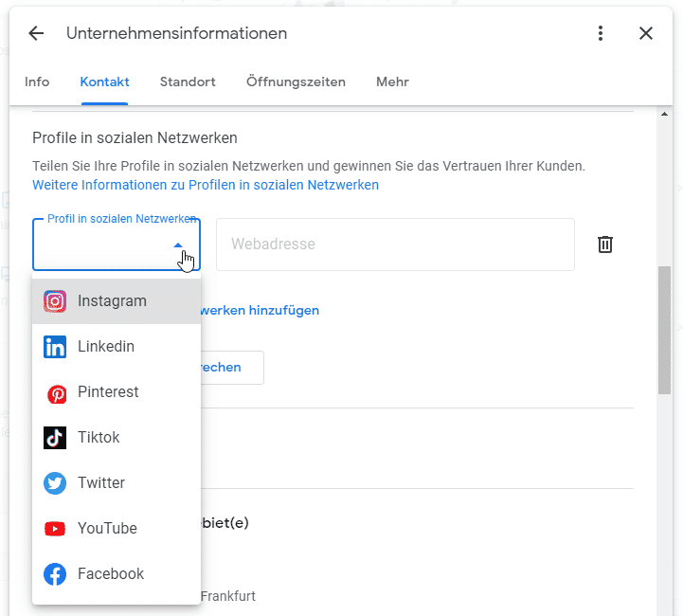This screenshot has height=616, width=683.
Task: Open Weitere Informationen zu Profilen link
Action: [x=206, y=185]
